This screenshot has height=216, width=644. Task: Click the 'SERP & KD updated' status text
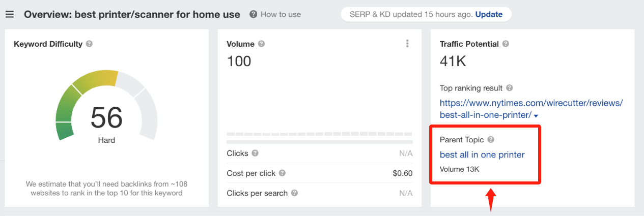click(411, 14)
